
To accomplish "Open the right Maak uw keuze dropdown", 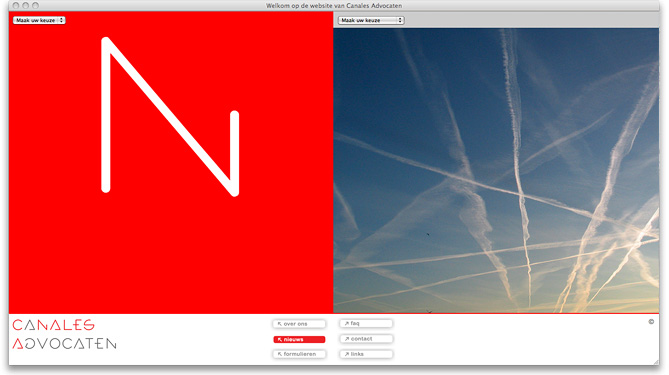I will click(371, 20).
